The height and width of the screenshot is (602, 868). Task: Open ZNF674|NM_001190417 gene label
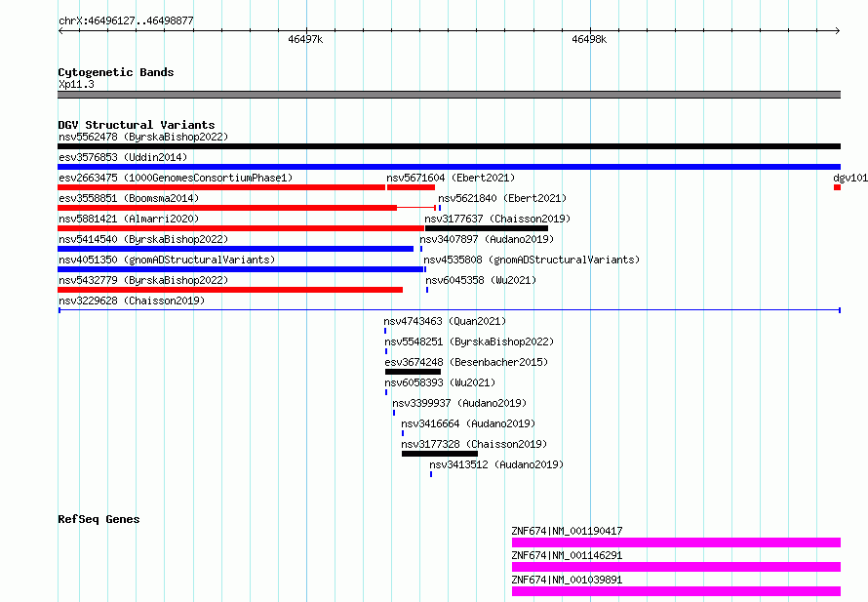click(567, 531)
